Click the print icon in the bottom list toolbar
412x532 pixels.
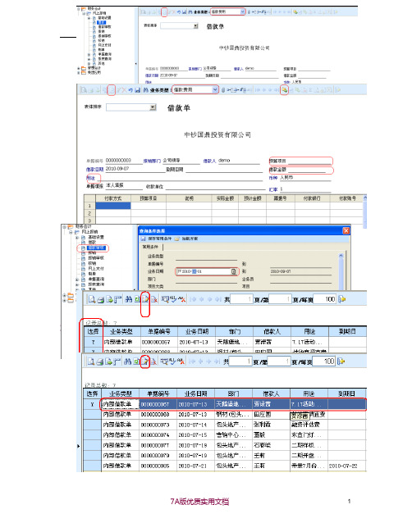pyautogui.click(x=100, y=361)
